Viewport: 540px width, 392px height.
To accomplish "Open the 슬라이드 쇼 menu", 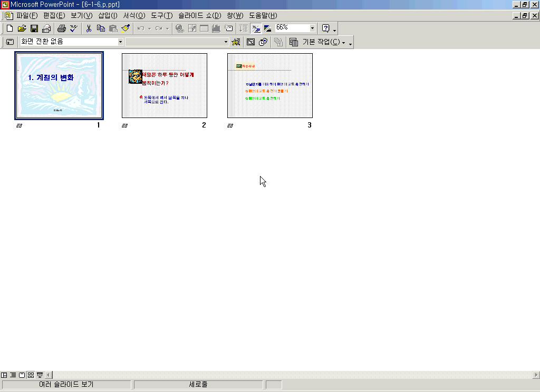I will (199, 15).
